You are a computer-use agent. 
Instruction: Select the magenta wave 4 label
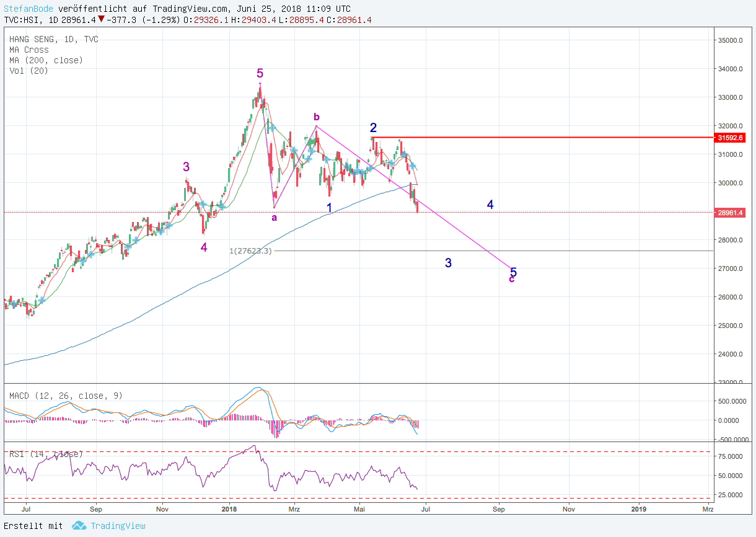204,247
